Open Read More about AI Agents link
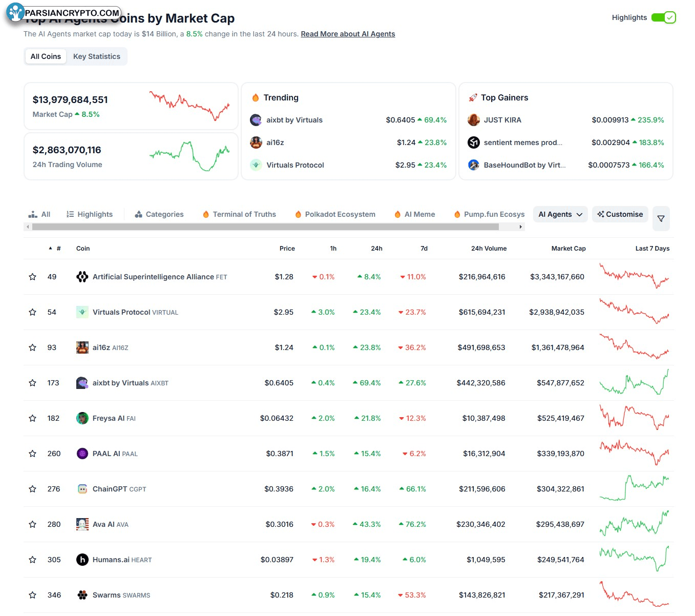 tap(348, 34)
